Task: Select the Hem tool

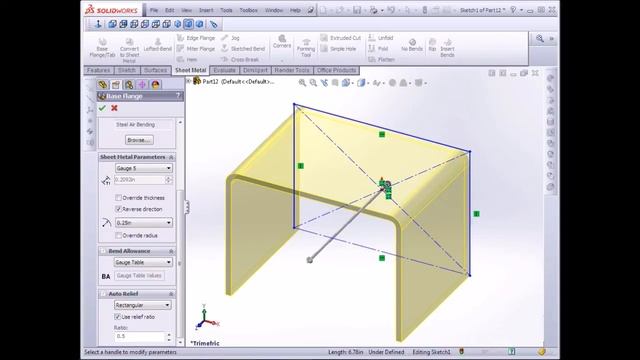Action: coord(187,60)
